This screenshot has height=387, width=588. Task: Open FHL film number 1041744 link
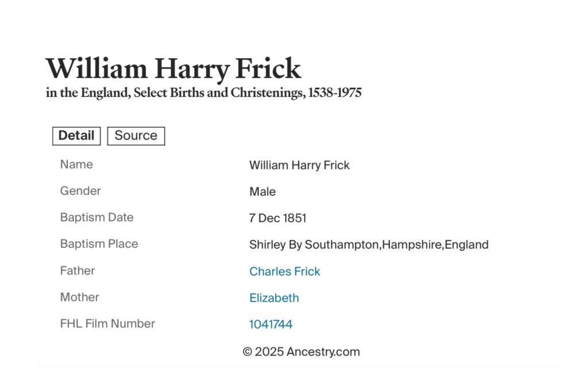(270, 324)
